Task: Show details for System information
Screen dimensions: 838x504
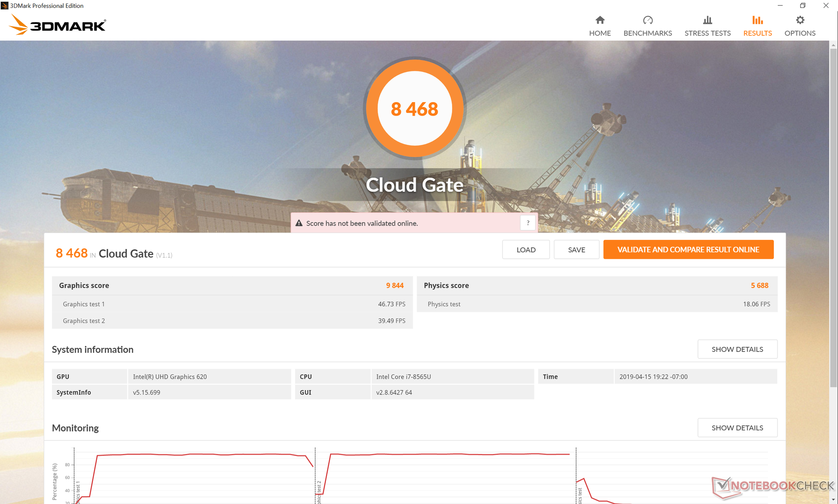Action: (x=737, y=349)
